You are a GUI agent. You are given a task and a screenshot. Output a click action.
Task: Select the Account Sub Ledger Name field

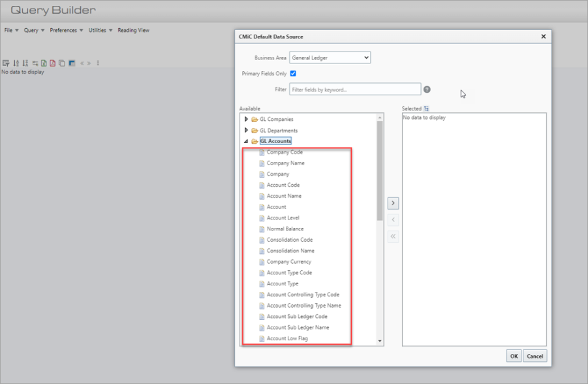point(298,328)
